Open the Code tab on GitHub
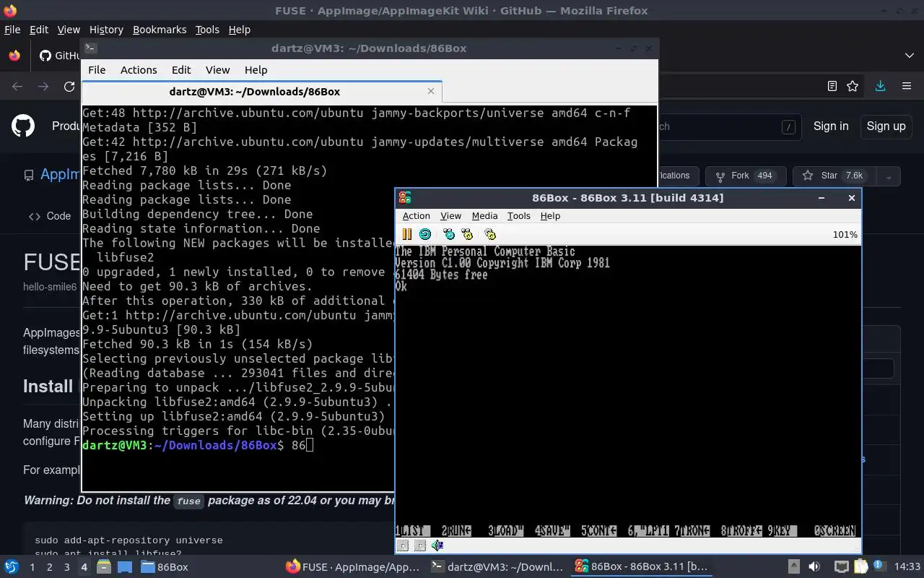Screen dimensions: 924x578 [x=50, y=216]
